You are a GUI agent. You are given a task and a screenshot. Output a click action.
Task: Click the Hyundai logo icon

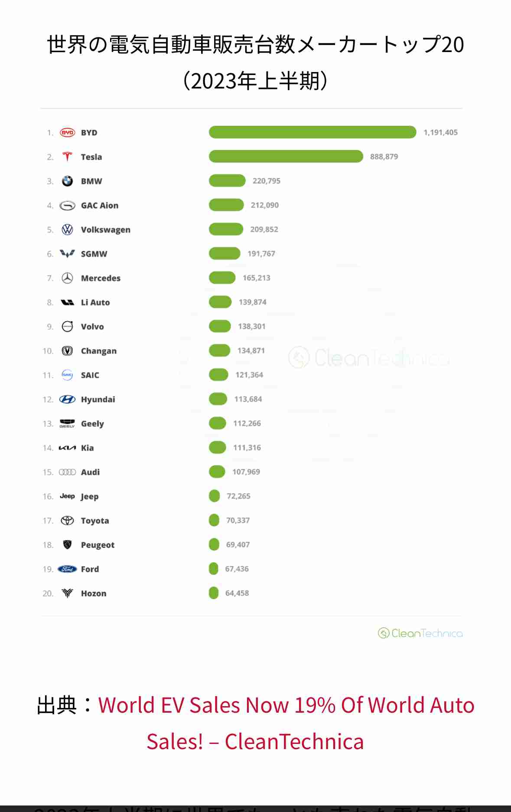[67, 399]
